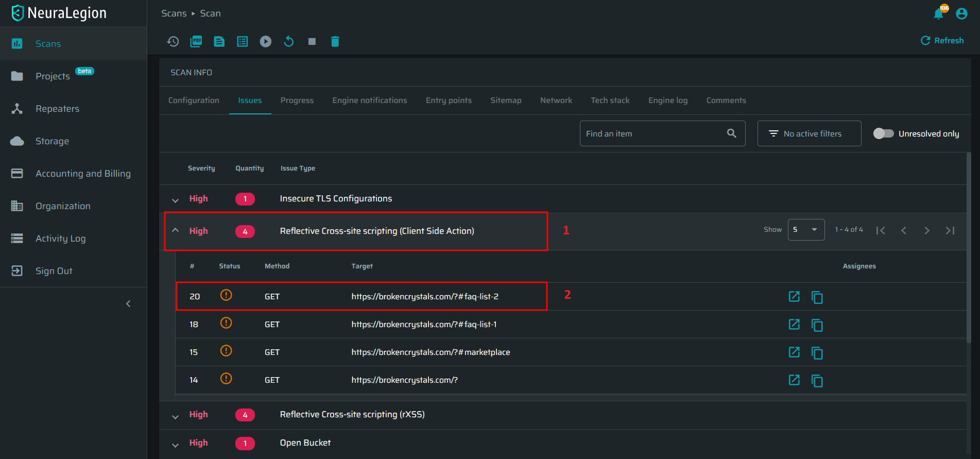Click the Scans breadcrumb link
980x459 pixels.
(x=174, y=13)
